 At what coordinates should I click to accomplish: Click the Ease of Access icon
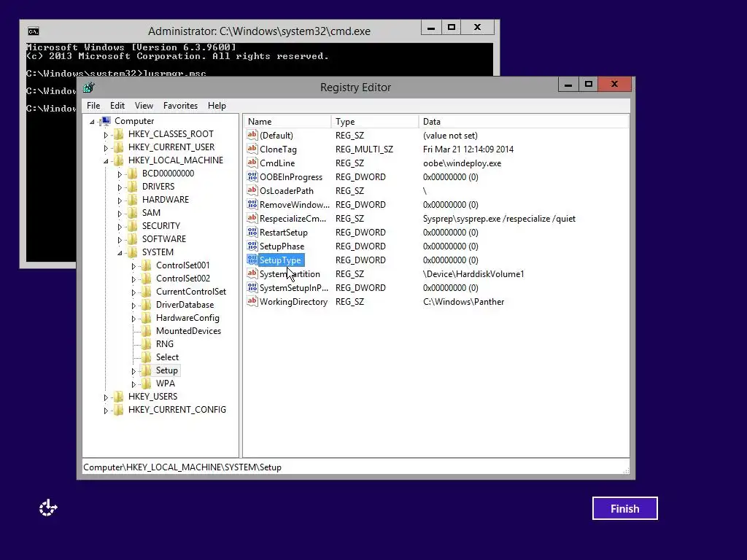48,508
